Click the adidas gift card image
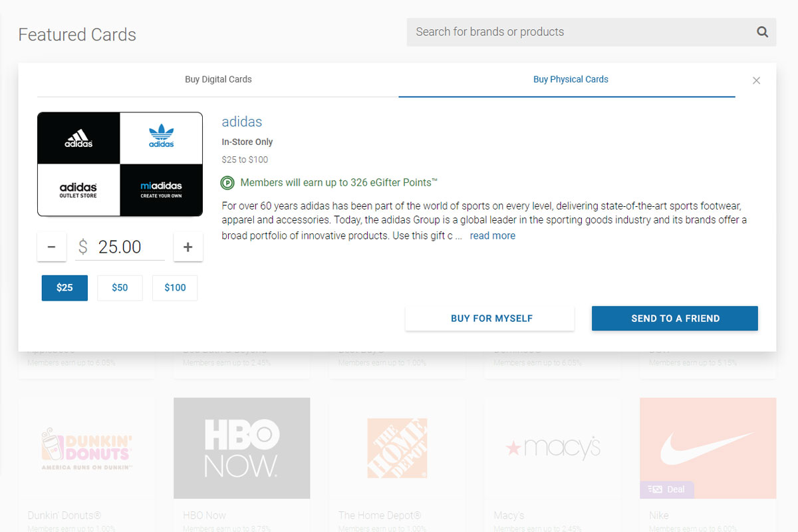Screen dimensions: 798x532 [120, 164]
